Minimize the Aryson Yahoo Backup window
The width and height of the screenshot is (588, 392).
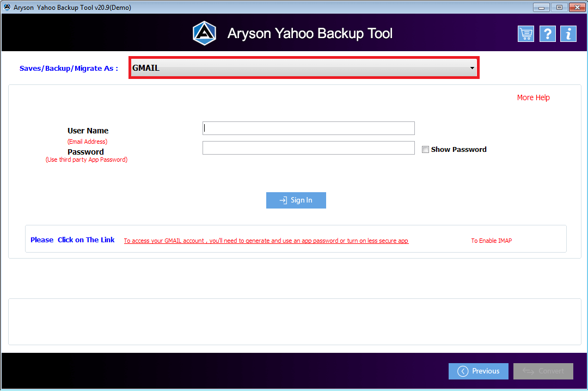tap(541, 7)
